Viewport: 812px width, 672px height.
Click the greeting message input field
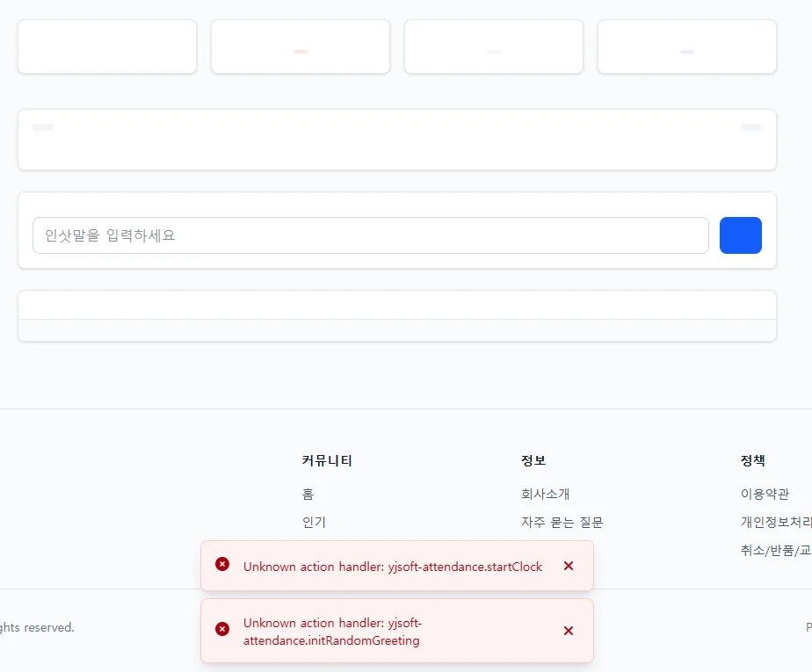(370, 235)
